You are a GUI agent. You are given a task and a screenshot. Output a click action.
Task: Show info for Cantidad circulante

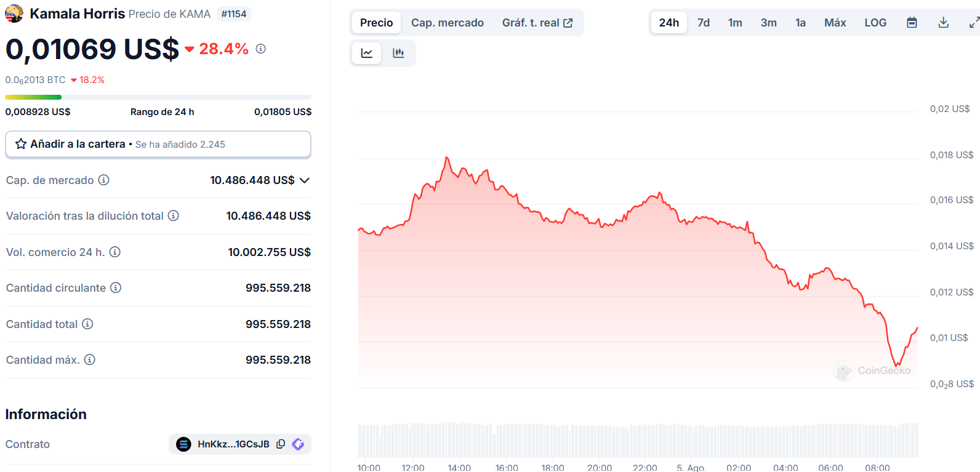coord(116,287)
